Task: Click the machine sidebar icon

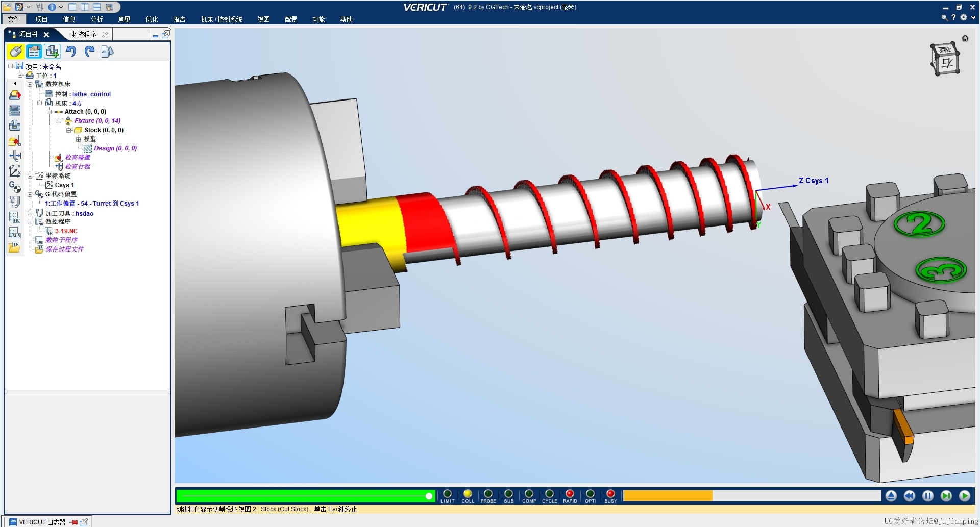Action: coord(15,126)
